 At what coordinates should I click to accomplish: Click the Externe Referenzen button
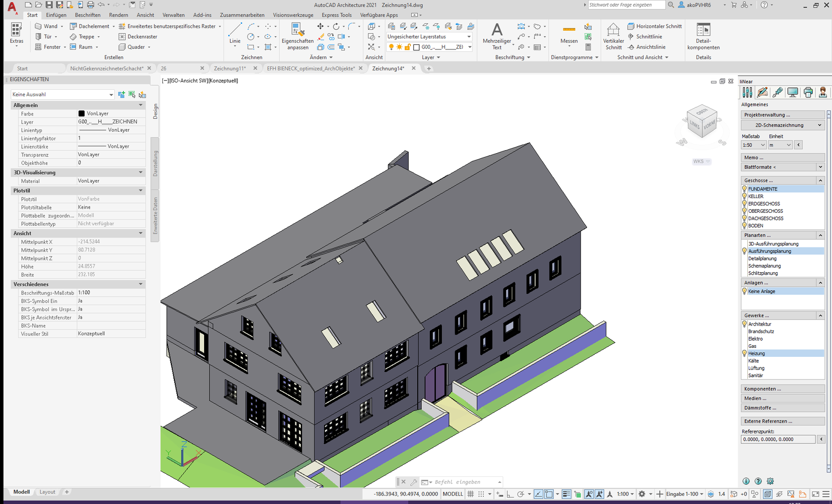click(783, 421)
